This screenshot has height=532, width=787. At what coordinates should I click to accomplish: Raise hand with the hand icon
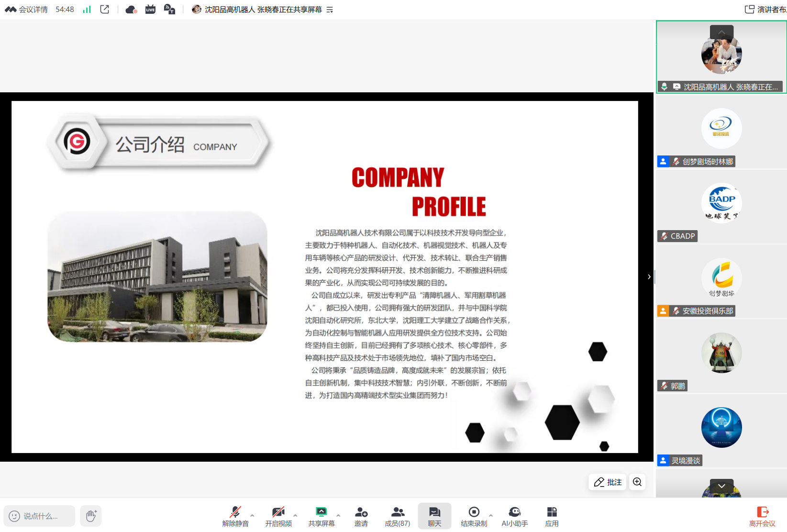pos(91,516)
